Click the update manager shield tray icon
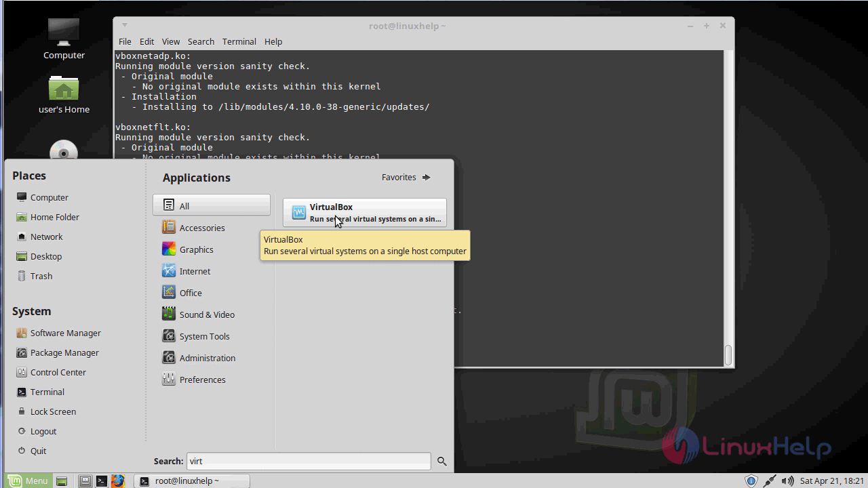Image resolution: width=868 pixels, height=488 pixels. coord(751,481)
